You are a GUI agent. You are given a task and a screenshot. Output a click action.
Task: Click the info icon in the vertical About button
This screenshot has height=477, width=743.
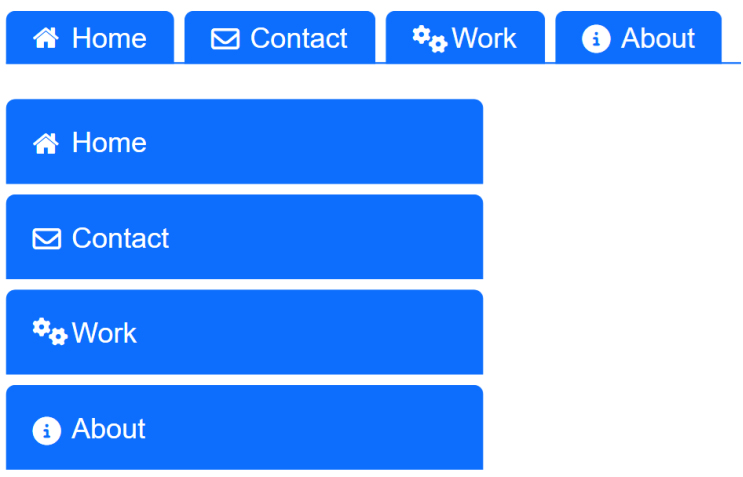pyautogui.click(x=46, y=430)
